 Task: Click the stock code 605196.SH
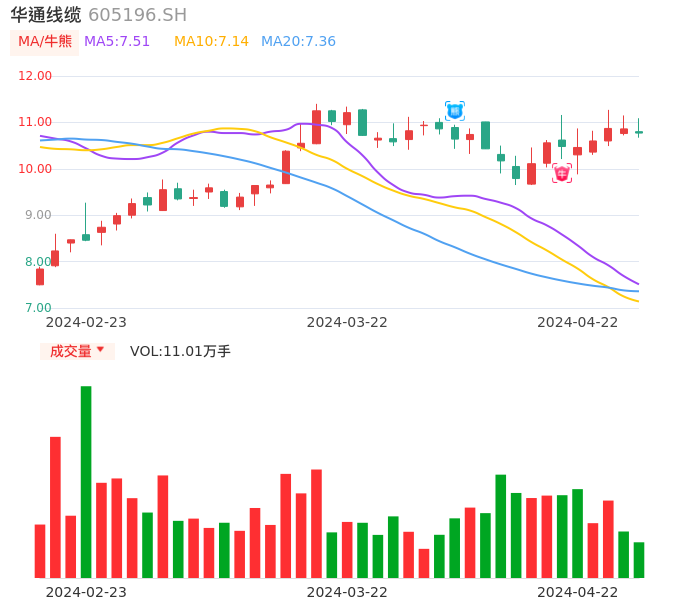pos(137,15)
